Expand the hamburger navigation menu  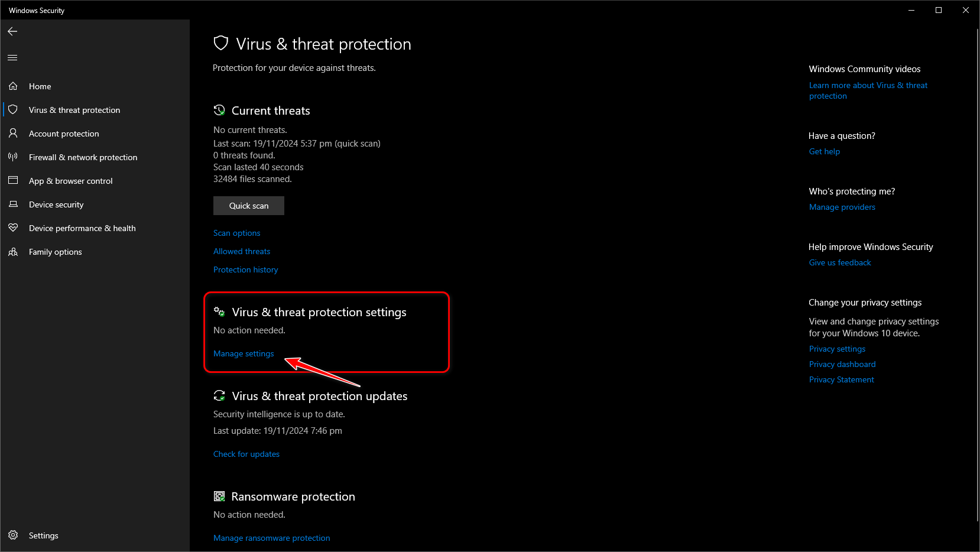(x=12, y=57)
